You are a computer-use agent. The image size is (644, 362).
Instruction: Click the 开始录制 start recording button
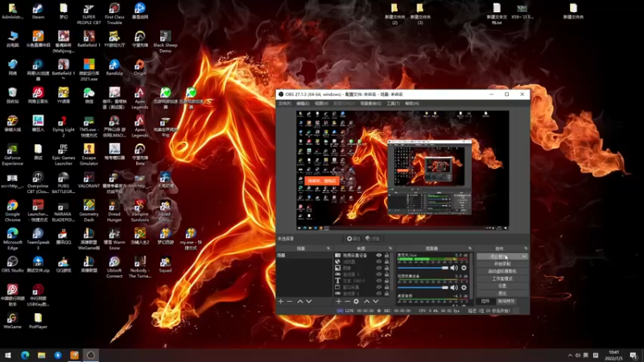pos(502,264)
